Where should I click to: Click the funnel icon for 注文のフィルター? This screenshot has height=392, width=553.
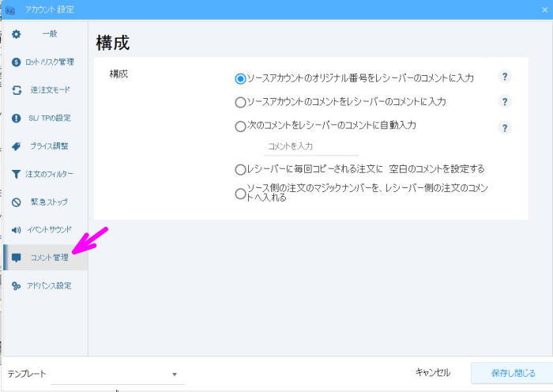click(17, 174)
